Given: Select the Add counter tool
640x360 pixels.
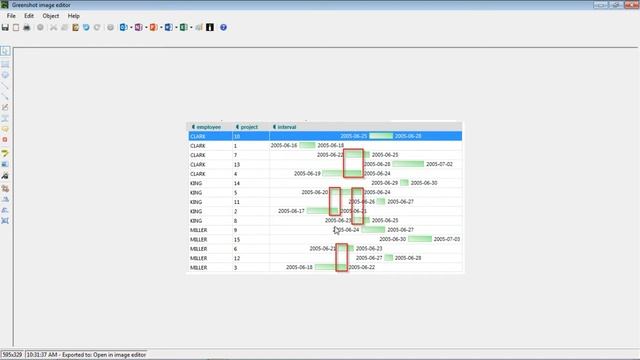Looking at the screenshot, I should pos(5,140).
